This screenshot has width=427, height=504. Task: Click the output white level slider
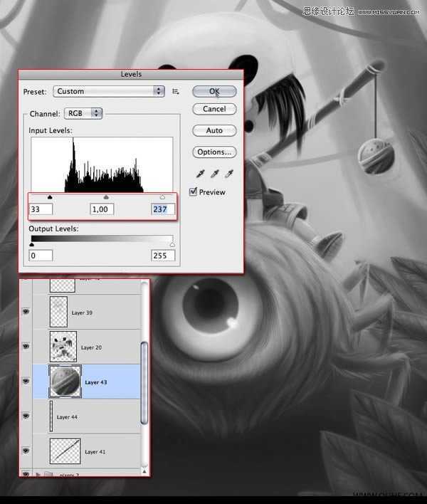tap(172, 245)
